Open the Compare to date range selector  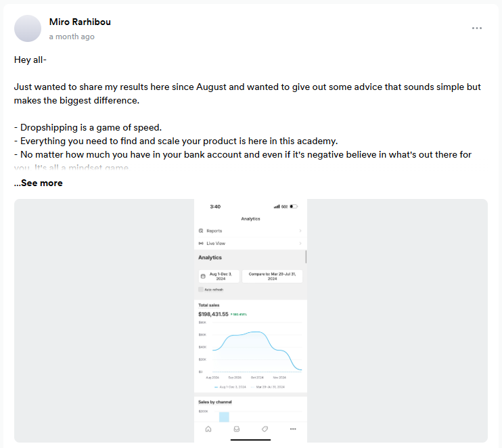(272, 276)
